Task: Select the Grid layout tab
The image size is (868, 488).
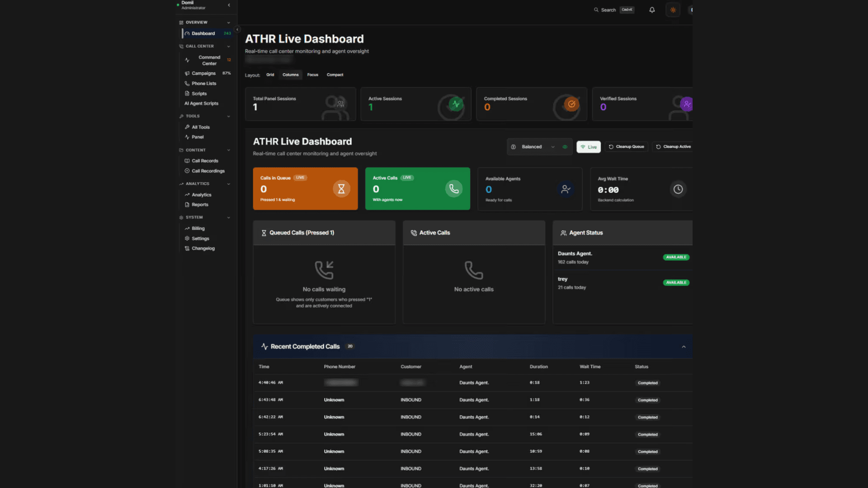Action: tap(270, 75)
